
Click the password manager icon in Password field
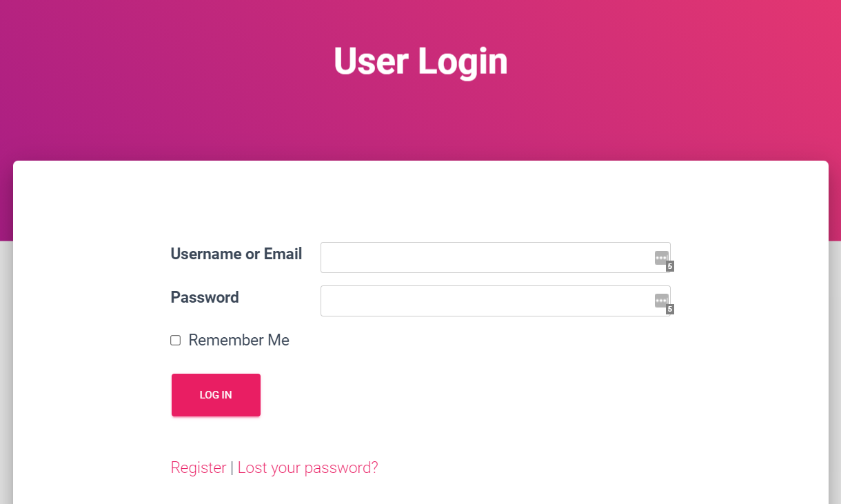click(x=661, y=301)
